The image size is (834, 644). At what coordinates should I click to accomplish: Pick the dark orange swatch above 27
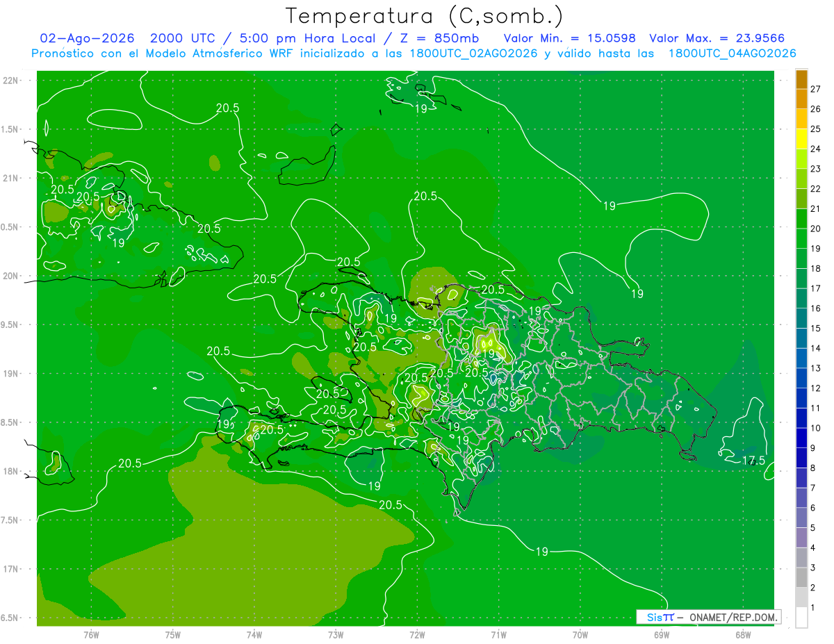(x=801, y=79)
